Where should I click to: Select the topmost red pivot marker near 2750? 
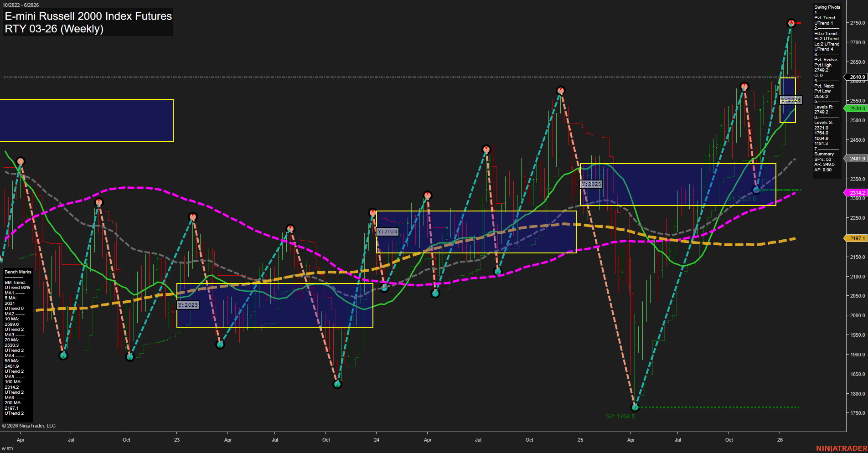point(791,23)
